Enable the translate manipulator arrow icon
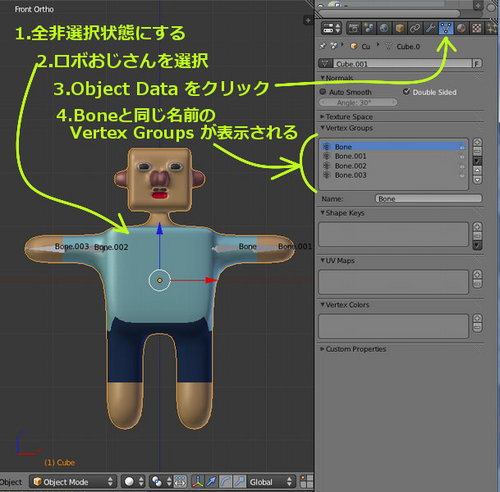Viewport: 500px width, 492px height. pos(211,482)
